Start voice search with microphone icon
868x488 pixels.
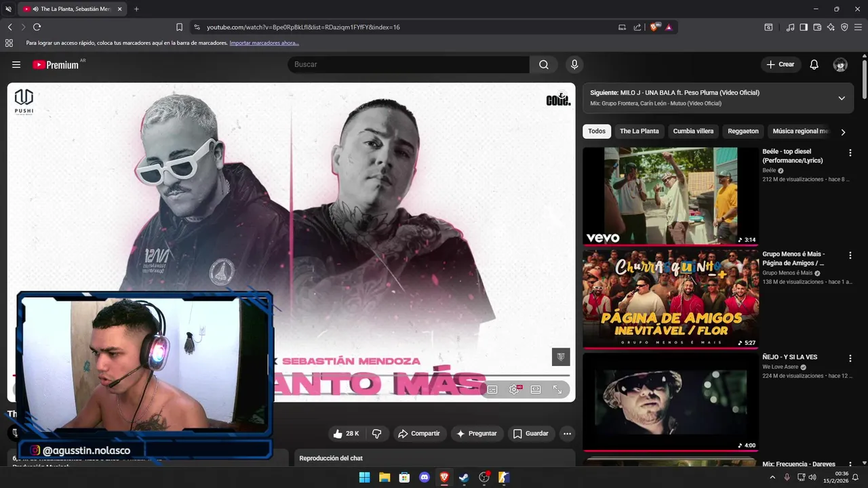[x=574, y=64]
